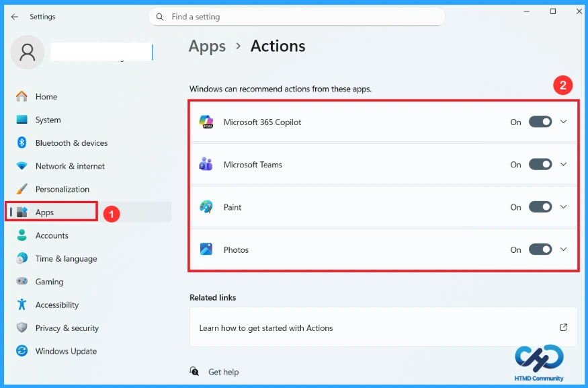588x388 pixels.
Task: Click the back arrow in Settings
Action: pyautogui.click(x=15, y=17)
